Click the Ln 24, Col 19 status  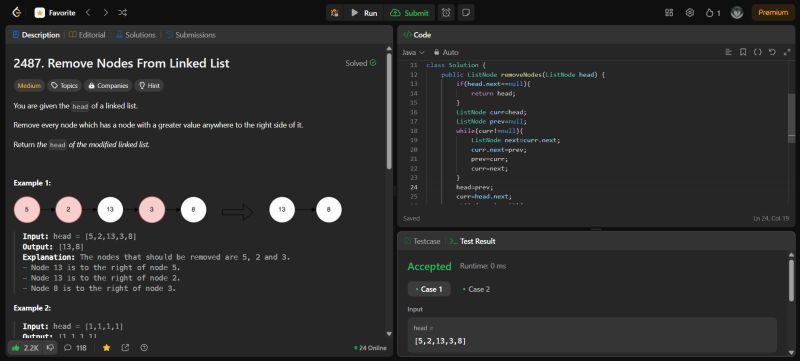point(771,218)
